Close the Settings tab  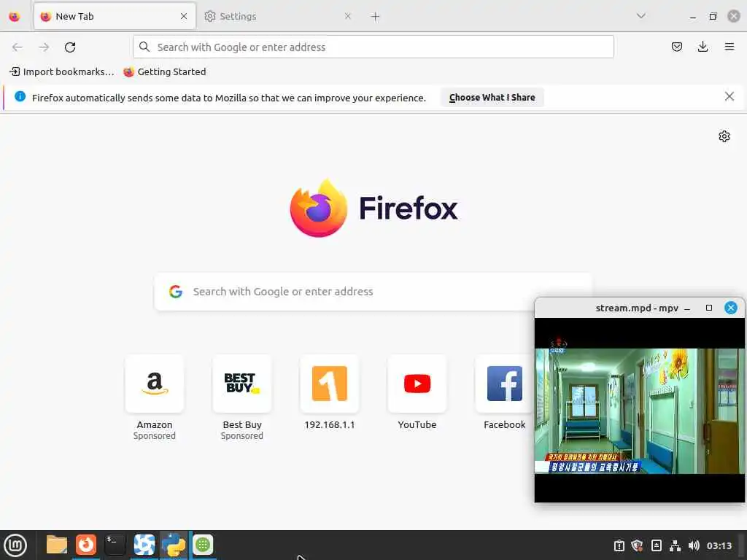click(x=348, y=16)
